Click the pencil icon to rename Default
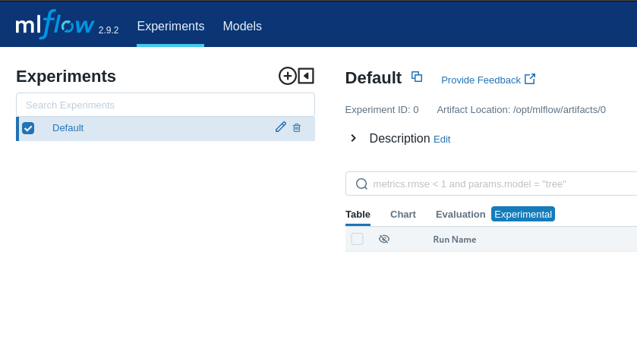The height and width of the screenshot is (364, 637). coord(281,127)
